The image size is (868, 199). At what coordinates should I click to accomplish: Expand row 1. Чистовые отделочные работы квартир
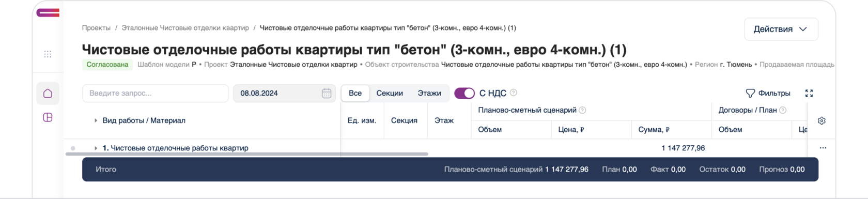point(96,148)
